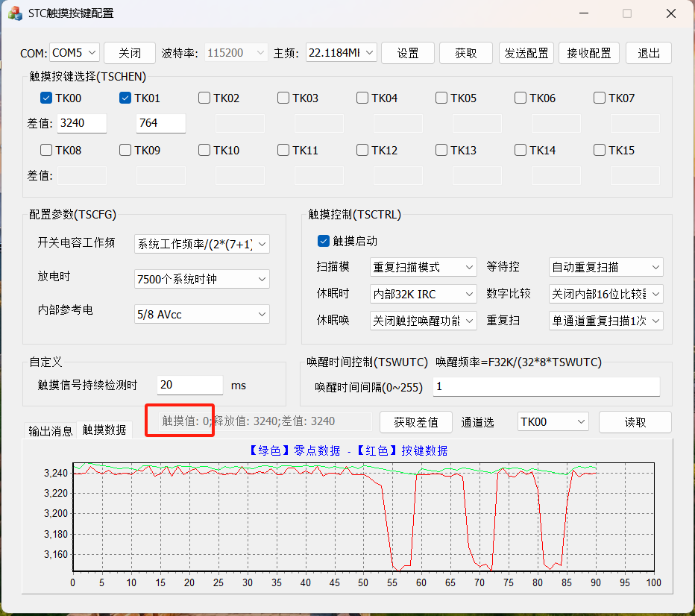695x616 pixels.
Task: Open the 通道选 TK00 channel dropdown
Action: pyautogui.click(x=553, y=422)
